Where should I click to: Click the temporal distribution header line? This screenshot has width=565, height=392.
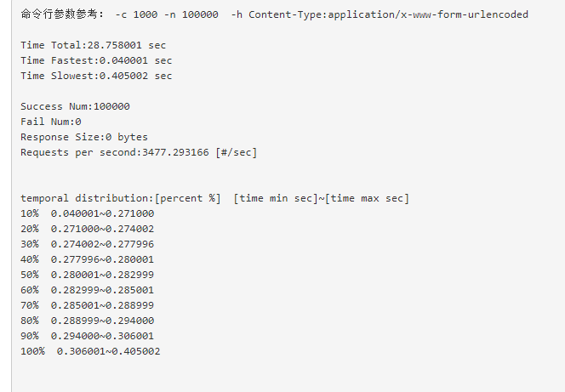[x=214, y=198]
